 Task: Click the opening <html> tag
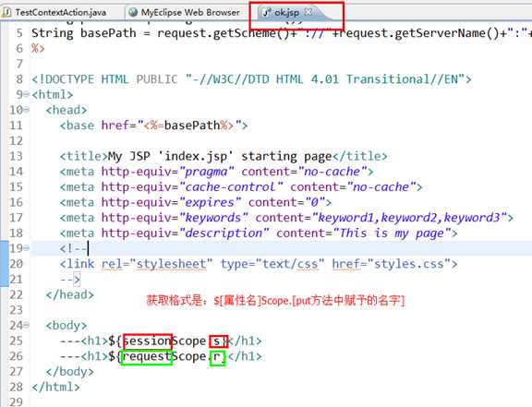tap(53, 95)
